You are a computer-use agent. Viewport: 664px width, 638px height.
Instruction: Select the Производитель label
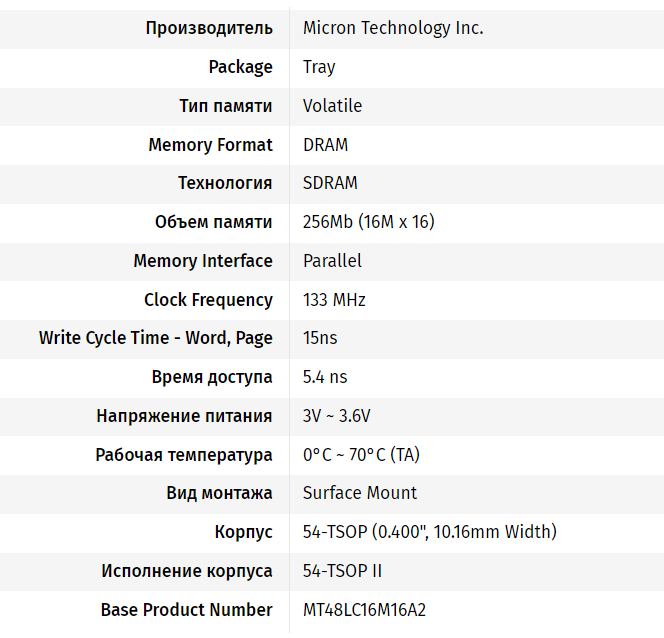[209, 28]
